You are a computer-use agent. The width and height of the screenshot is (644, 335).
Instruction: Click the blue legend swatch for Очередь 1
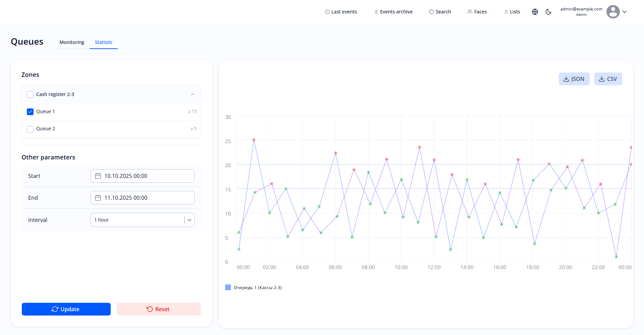click(x=228, y=287)
